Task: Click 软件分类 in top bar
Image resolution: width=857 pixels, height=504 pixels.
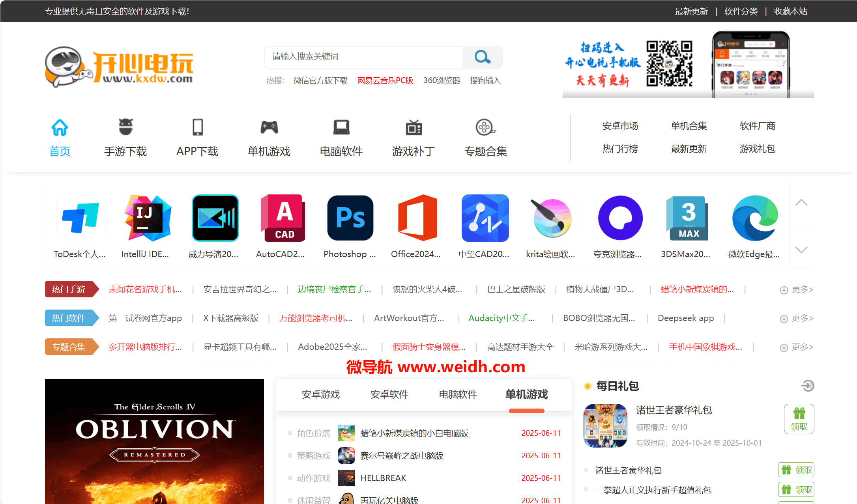Action: tap(741, 11)
